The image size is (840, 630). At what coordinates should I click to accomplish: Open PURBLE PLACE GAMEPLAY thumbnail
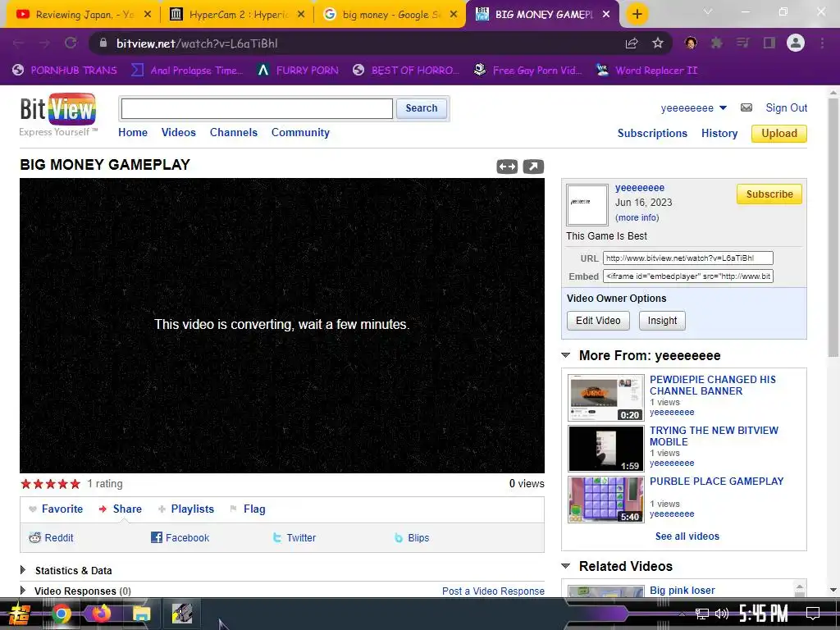point(606,500)
